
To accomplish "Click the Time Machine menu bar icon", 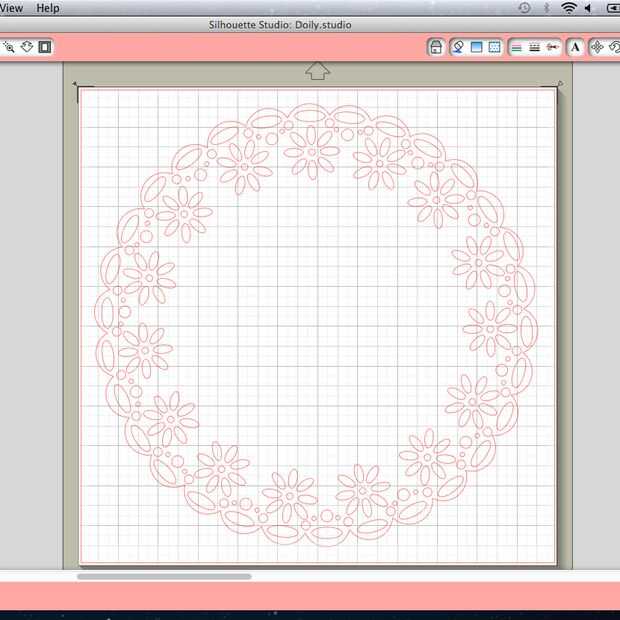I will pyautogui.click(x=524, y=8).
